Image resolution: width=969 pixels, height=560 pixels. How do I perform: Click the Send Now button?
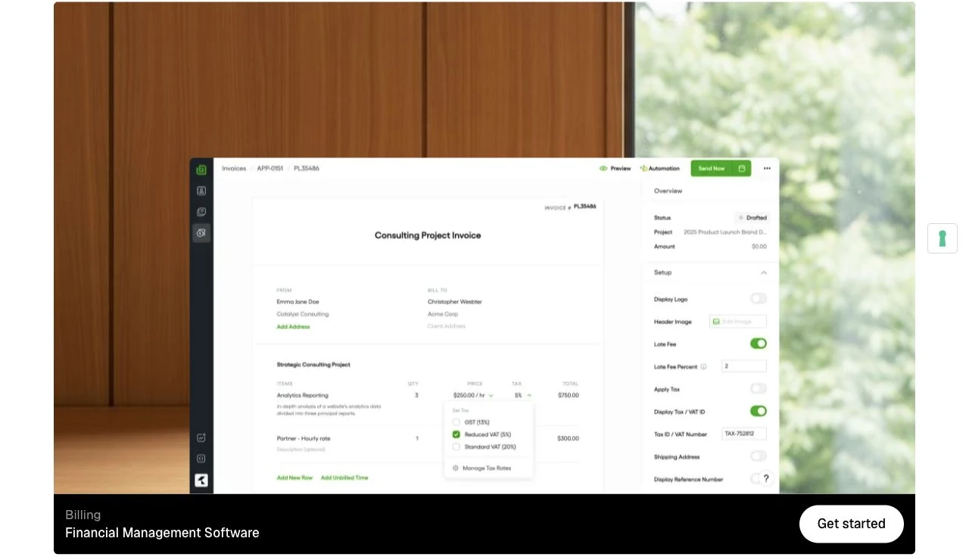pos(712,168)
